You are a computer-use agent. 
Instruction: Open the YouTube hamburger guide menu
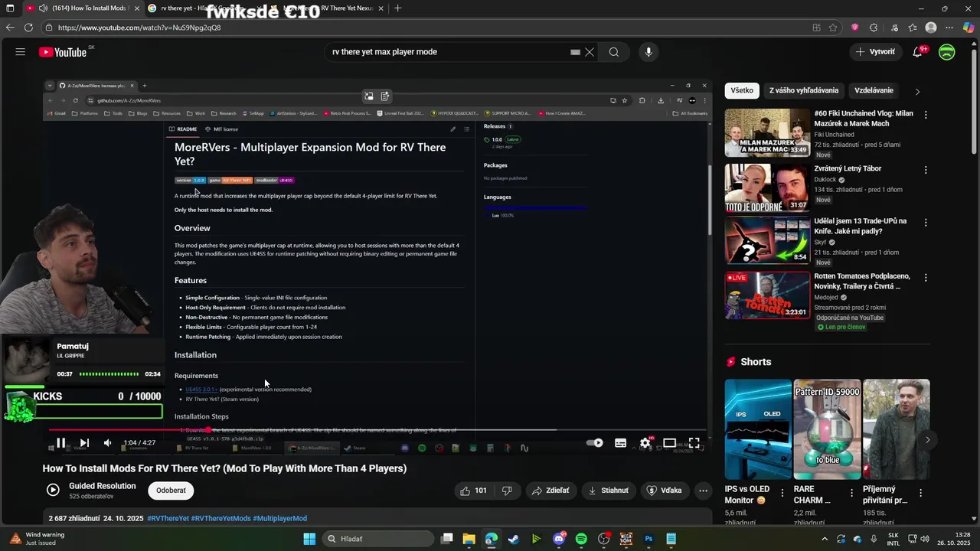coord(21,52)
